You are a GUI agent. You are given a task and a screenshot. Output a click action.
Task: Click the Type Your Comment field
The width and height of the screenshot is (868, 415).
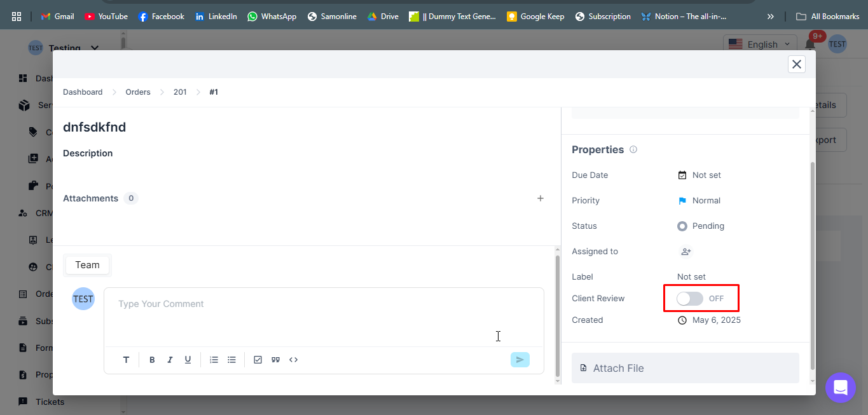click(324, 317)
